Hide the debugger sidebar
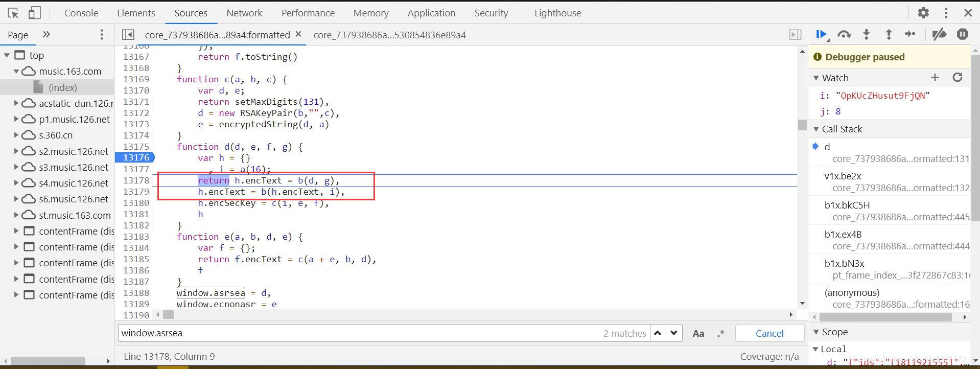The height and width of the screenshot is (369, 980). point(795,35)
